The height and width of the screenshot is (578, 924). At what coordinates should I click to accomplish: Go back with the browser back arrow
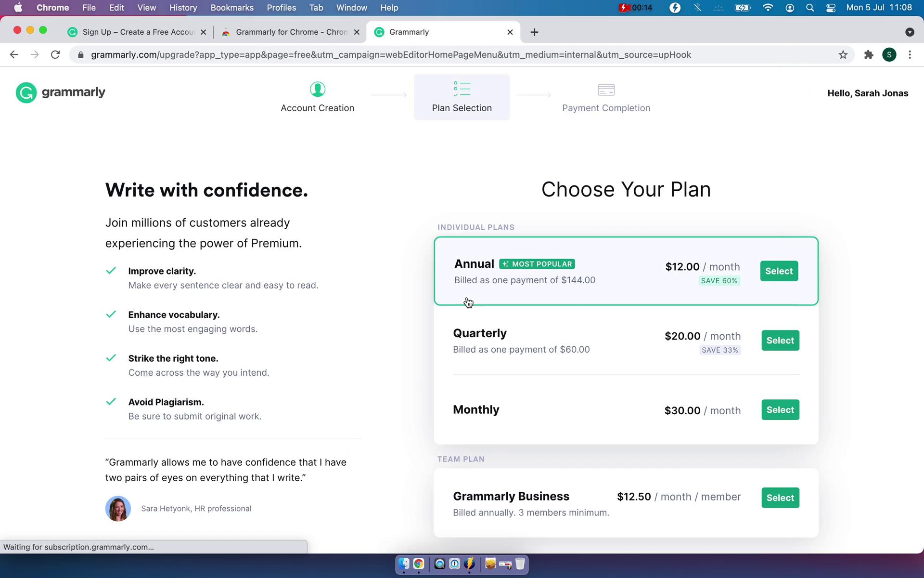click(x=14, y=55)
